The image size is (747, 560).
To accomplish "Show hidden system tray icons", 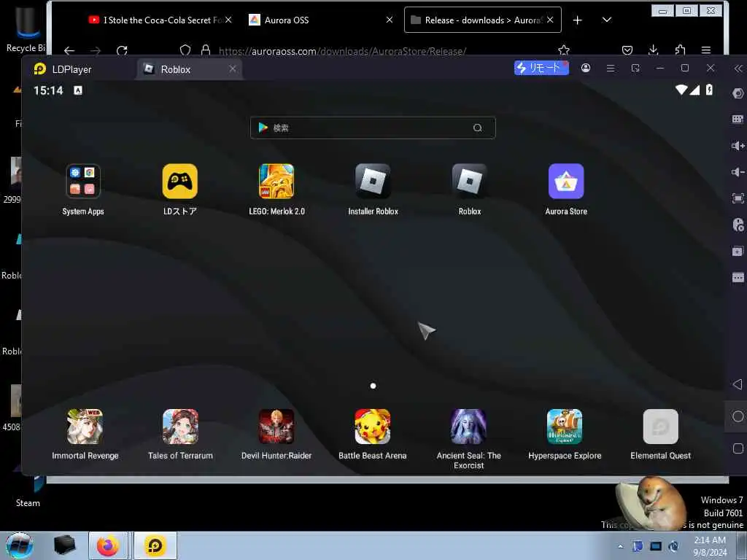I will [x=620, y=546].
